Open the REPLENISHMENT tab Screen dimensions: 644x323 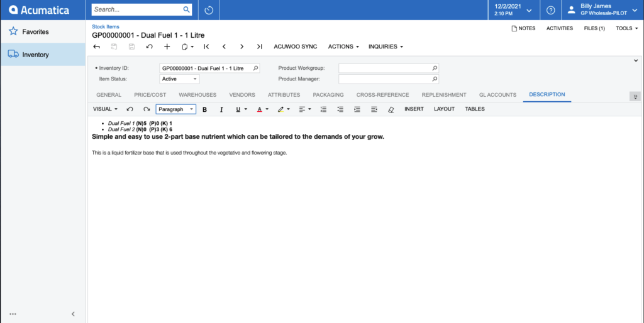pos(444,95)
